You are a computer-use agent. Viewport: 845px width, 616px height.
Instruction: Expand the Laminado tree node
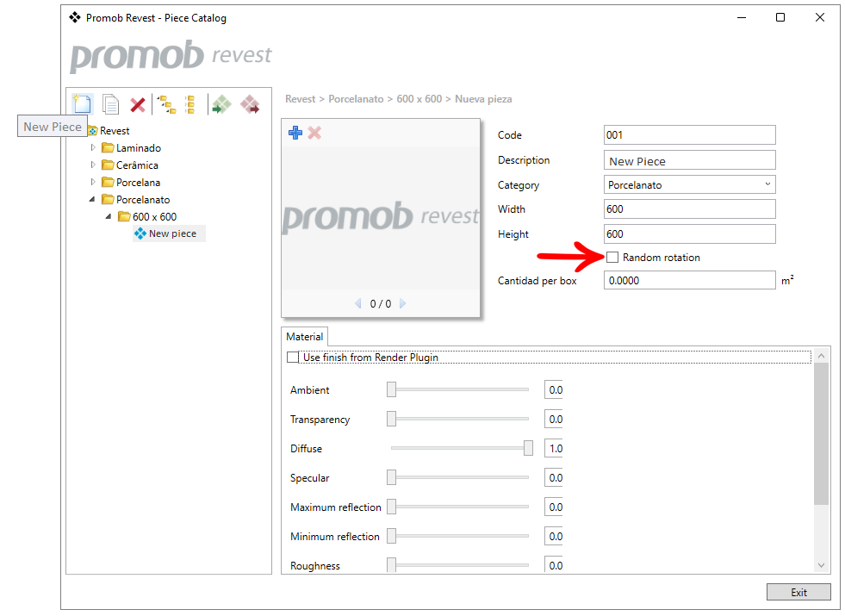(93, 147)
